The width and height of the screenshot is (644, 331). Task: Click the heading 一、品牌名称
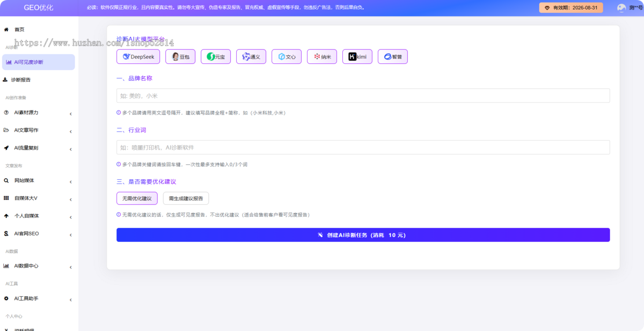134,78
